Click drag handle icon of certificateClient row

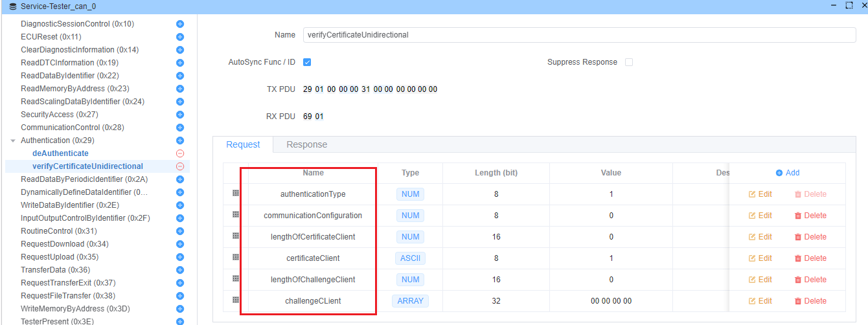pyautogui.click(x=236, y=258)
